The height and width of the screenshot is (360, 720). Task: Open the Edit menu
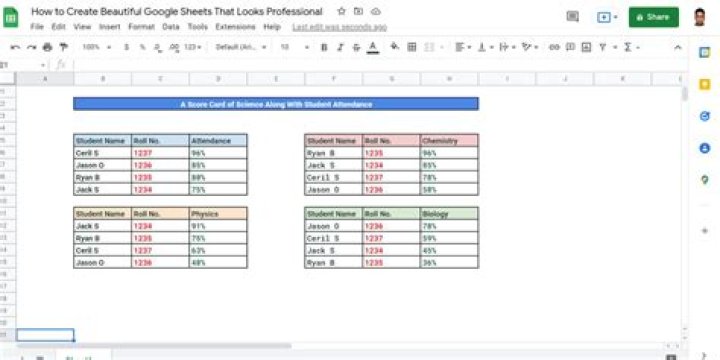point(58,27)
